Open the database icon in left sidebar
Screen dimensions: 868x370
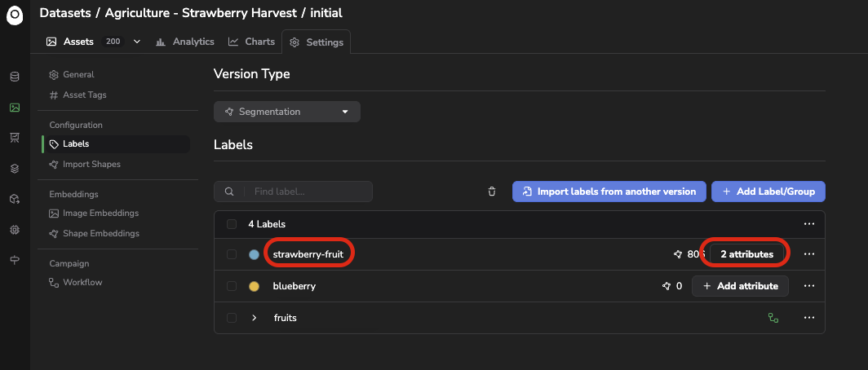point(15,77)
